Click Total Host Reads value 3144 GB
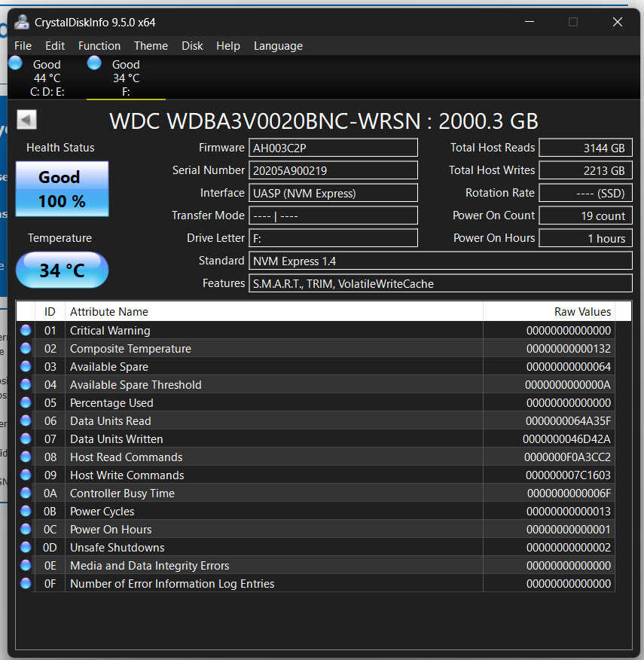 click(585, 148)
